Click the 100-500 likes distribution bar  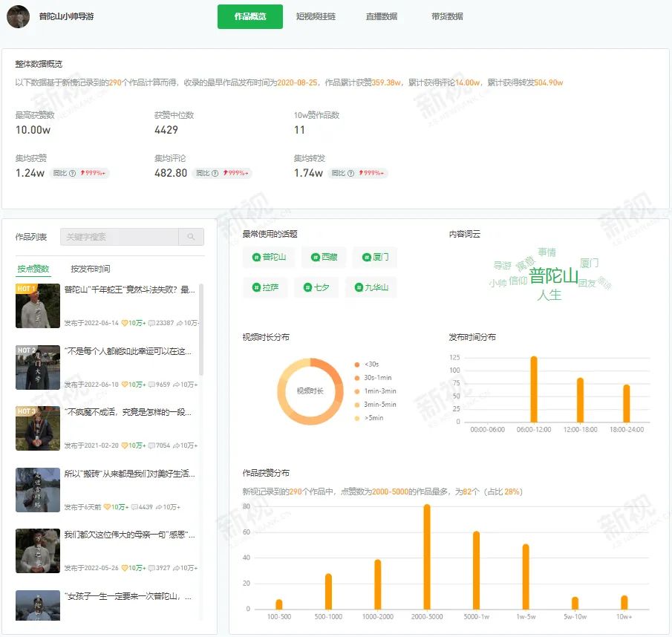click(279, 604)
